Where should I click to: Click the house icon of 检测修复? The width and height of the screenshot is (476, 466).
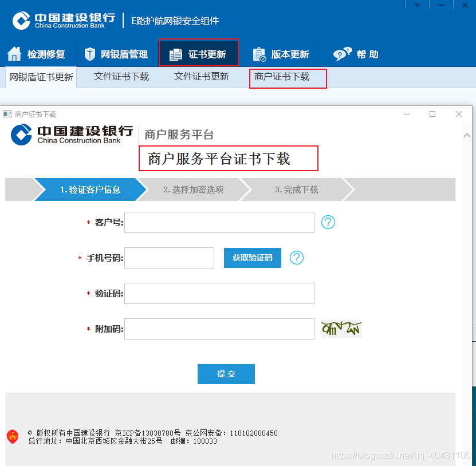[x=14, y=54]
